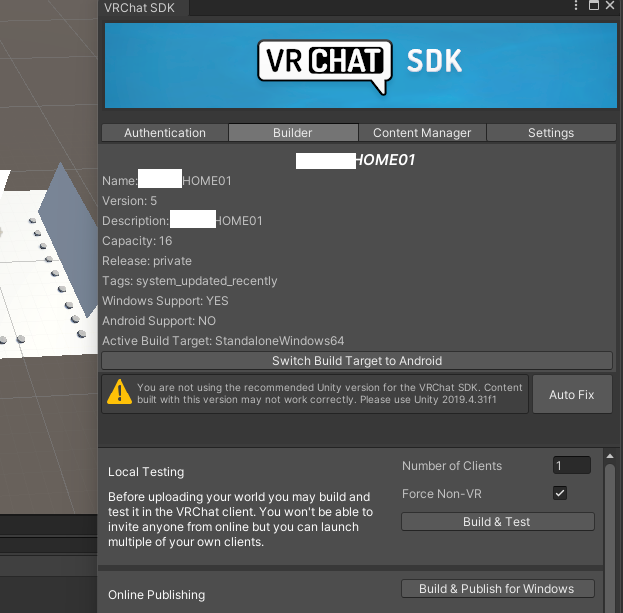Image resolution: width=623 pixels, height=613 pixels.
Task: Click the 'Active Build Target: StandaloneWindows64' text
Action: pyautogui.click(x=223, y=341)
